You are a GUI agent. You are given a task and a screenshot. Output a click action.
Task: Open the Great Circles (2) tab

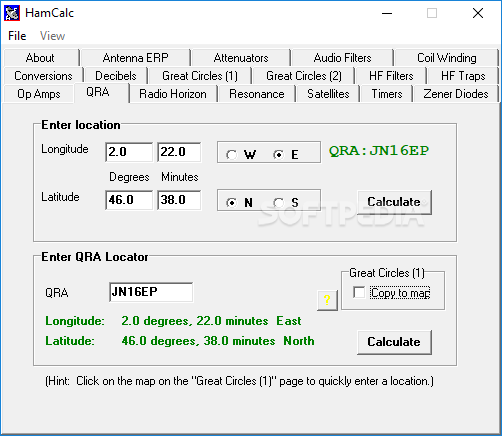[x=304, y=76]
